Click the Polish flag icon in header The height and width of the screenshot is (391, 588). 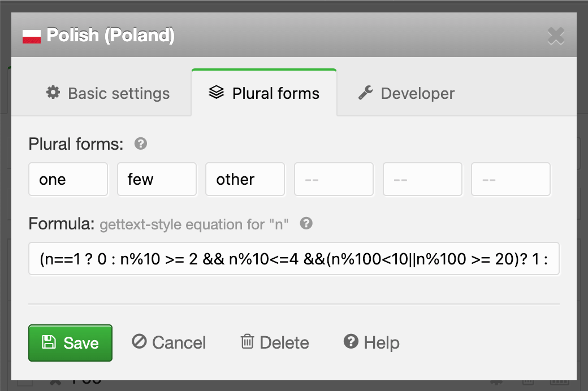(x=32, y=37)
